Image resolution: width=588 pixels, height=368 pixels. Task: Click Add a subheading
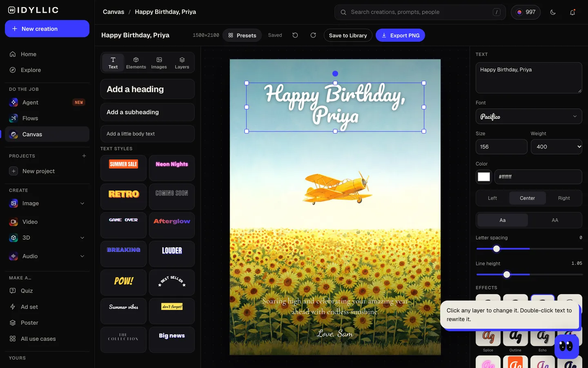click(x=147, y=112)
